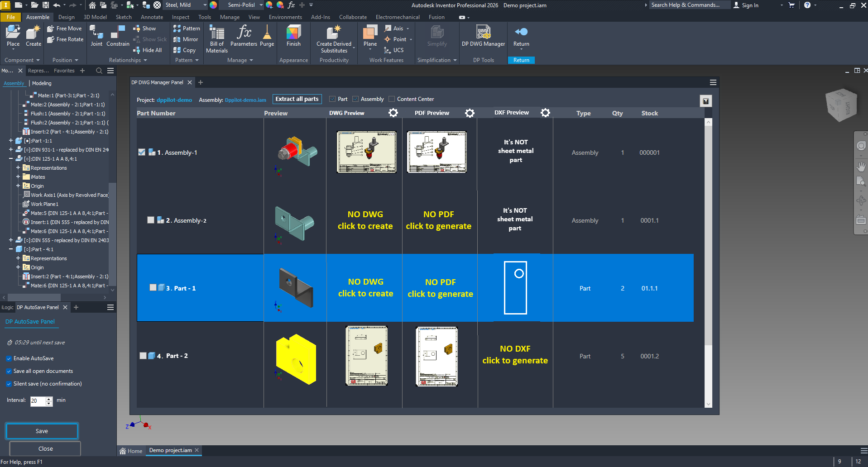Check the Part - 1 row checkbox

153,287
